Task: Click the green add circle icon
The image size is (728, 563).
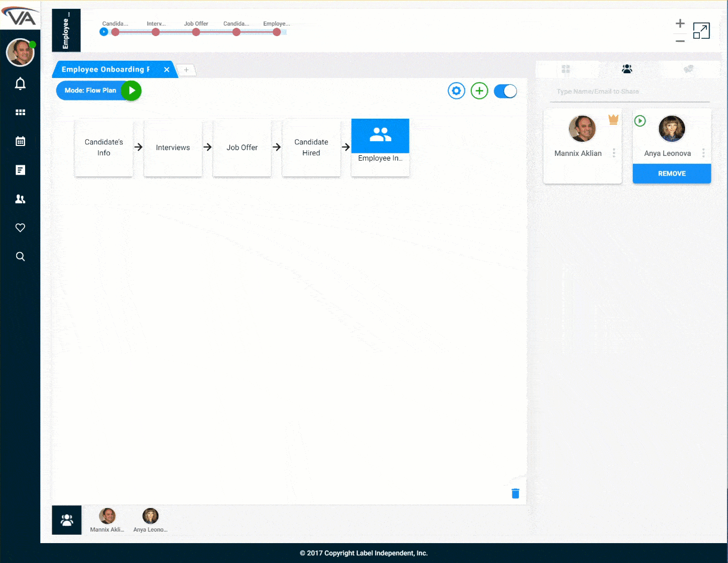Action: click(480, 91)
